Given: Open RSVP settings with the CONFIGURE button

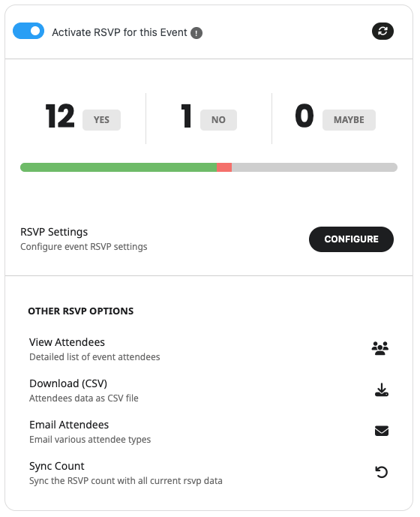Looking at the screenshot, I should [351, 239].
